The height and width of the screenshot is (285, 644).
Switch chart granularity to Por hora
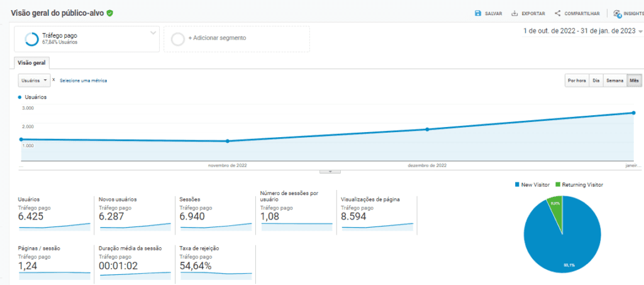click(x=577, y=81)
